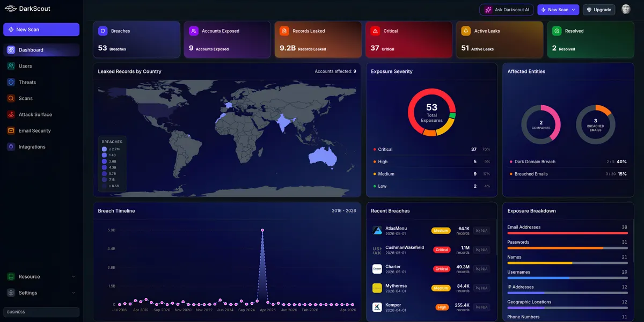
Task: Click the Upgrade button
Action: click(598, 10)
